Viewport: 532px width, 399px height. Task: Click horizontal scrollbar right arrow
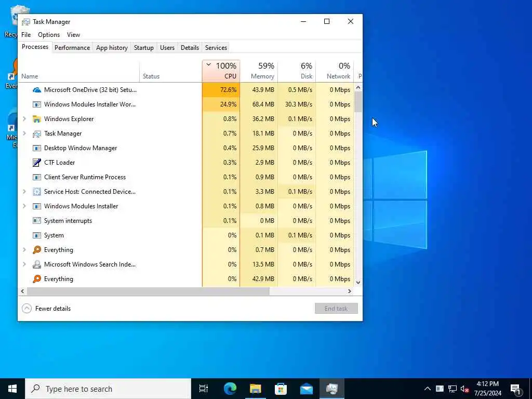(x=350, y=291)
